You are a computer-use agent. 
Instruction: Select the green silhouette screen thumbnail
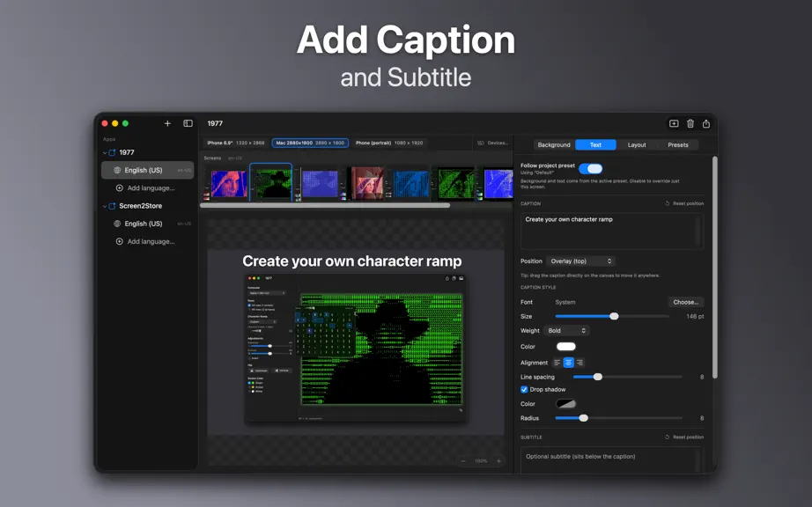coord(271,182)
